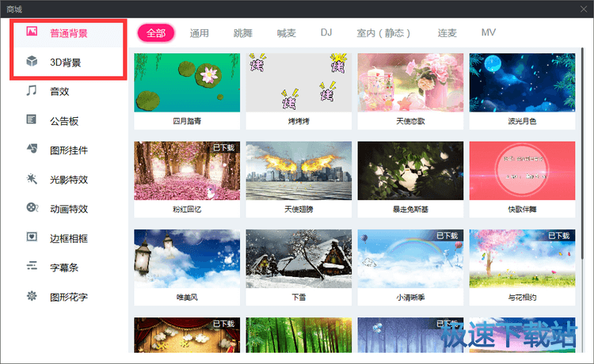Click the 动画特效 film reel icon
Image resolution: width=594 pixels, height=364 pixels.
click(32, 207)
